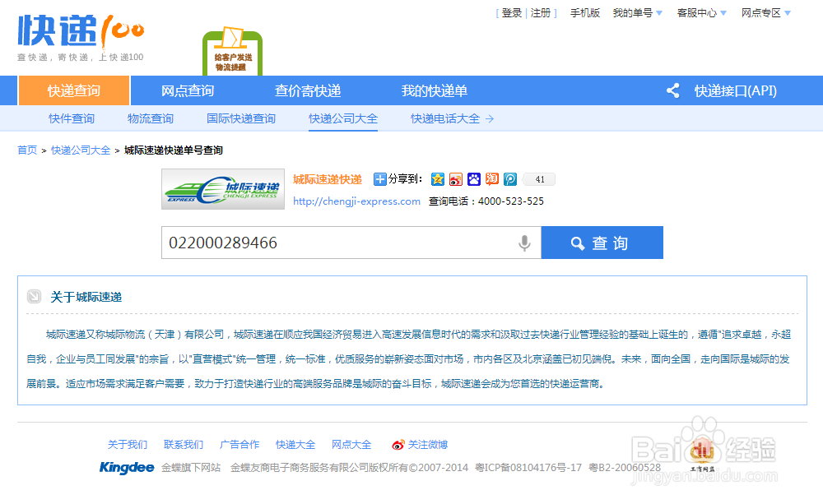
Task: Share to QQ Zone star icon
Action: click(x=438, y=179)
